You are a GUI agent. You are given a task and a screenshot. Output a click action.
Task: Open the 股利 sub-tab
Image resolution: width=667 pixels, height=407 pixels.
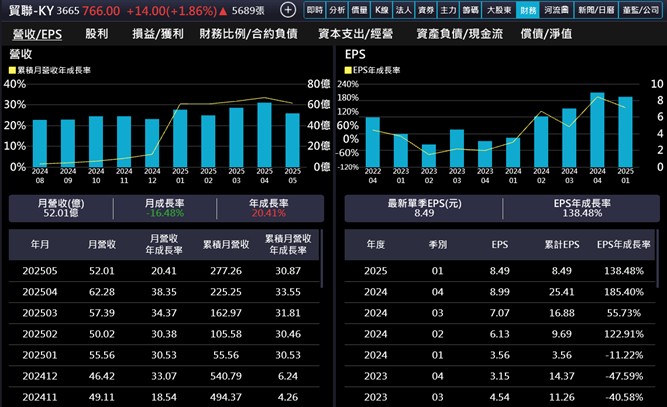[97, 34]
